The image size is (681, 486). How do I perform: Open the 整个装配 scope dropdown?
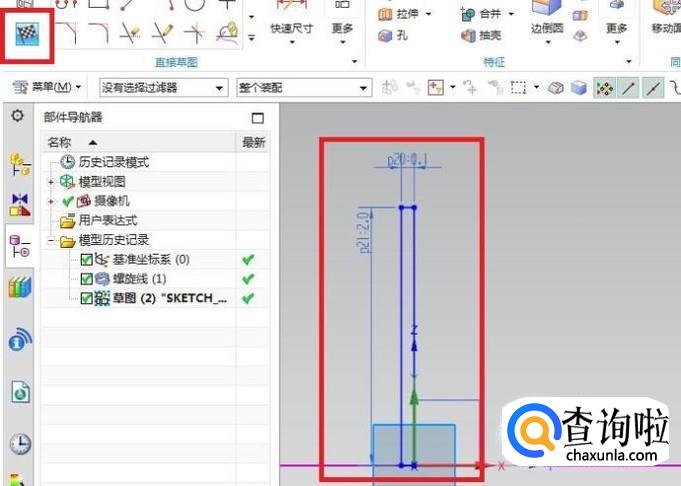[303, 88]
